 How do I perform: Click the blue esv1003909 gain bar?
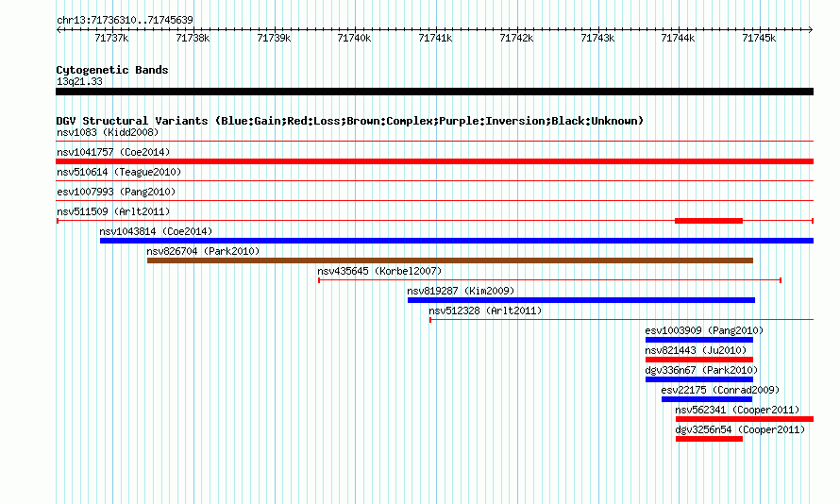[699, 340]
